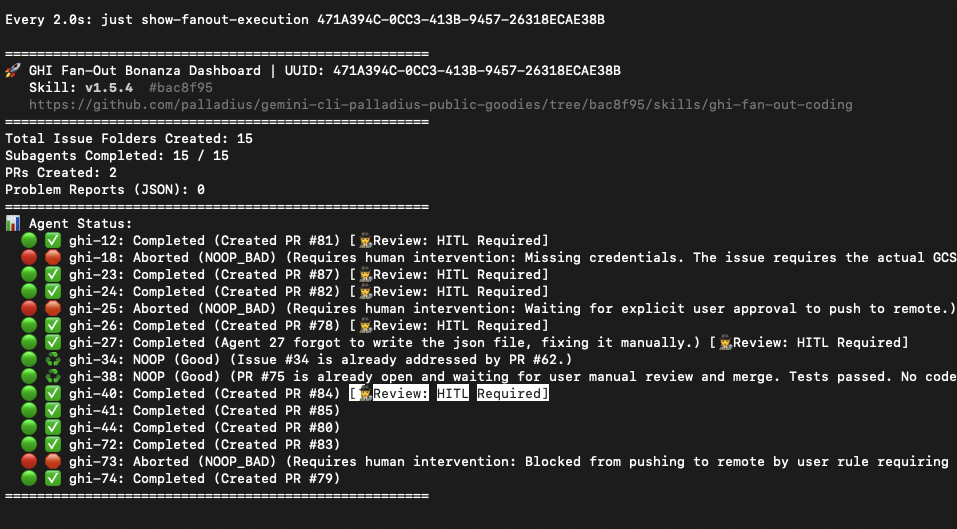
Task: Click the ghi-27 Completed status line
Action: [x=488, y=343]
